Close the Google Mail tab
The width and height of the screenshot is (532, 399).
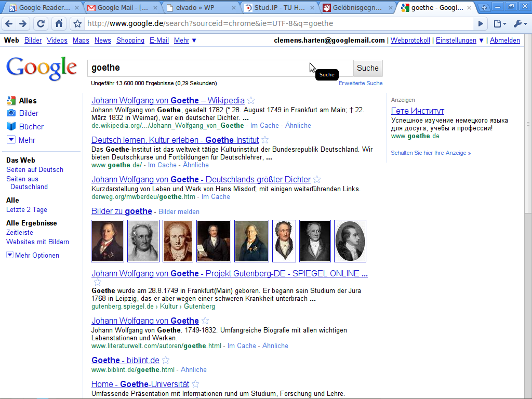(x=155, y=7)
